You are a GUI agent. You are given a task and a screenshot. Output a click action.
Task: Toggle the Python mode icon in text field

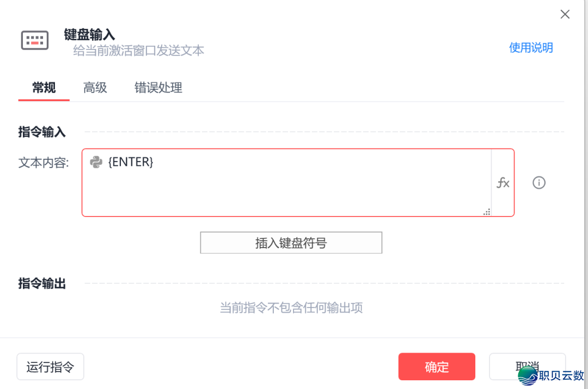[x=96, y=162]
